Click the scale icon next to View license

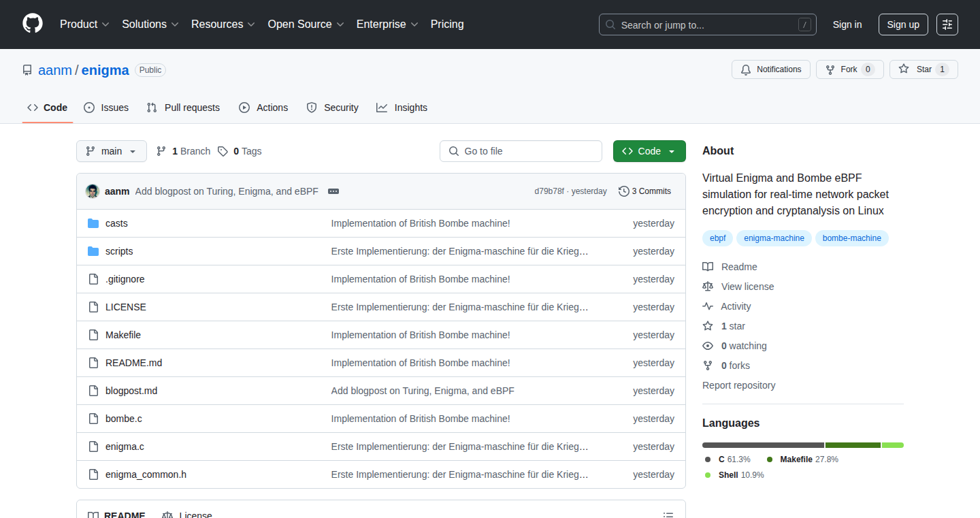point(708,287)
